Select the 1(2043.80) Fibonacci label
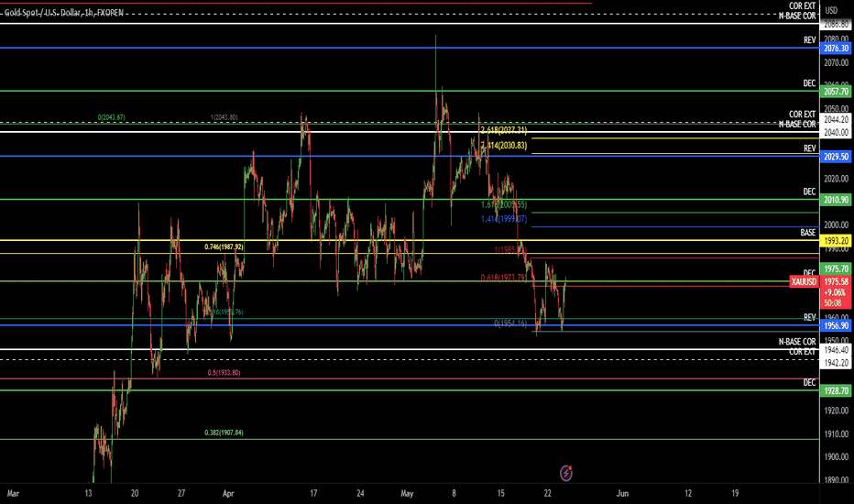 click(224, 117)
